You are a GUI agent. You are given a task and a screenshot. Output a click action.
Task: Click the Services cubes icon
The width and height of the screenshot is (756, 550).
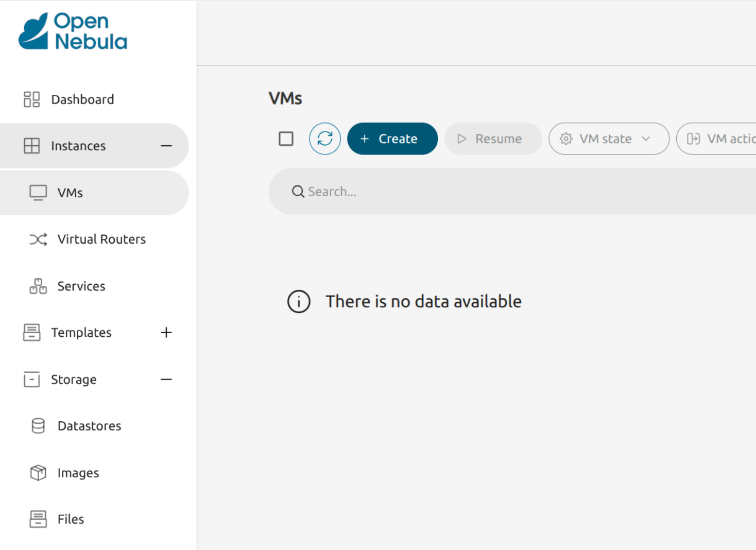click(38, 286)
